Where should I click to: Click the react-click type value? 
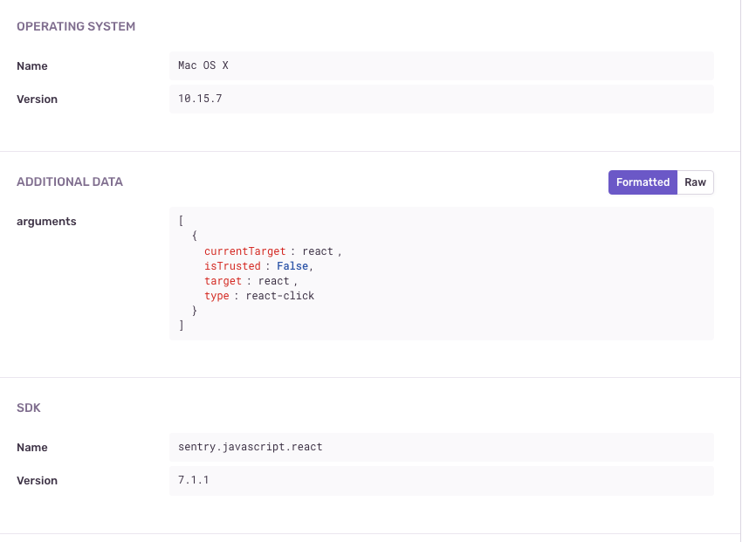[x=279, y=296]
